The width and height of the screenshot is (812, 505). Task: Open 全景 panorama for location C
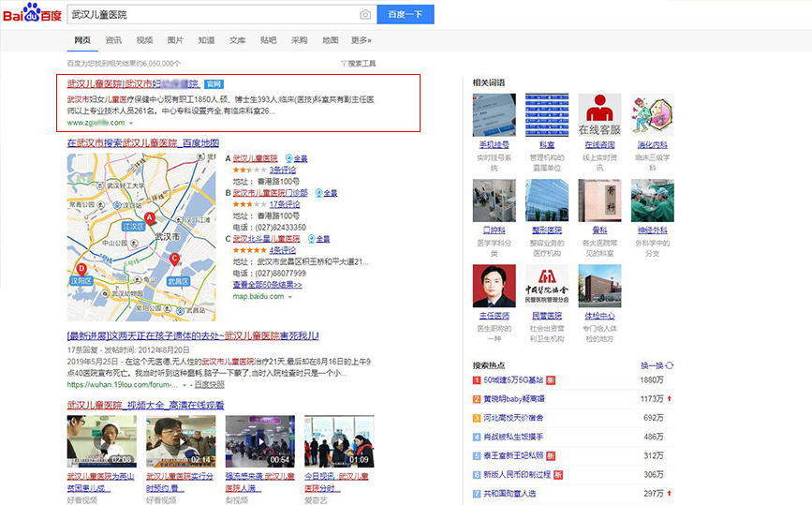[319, 239]
